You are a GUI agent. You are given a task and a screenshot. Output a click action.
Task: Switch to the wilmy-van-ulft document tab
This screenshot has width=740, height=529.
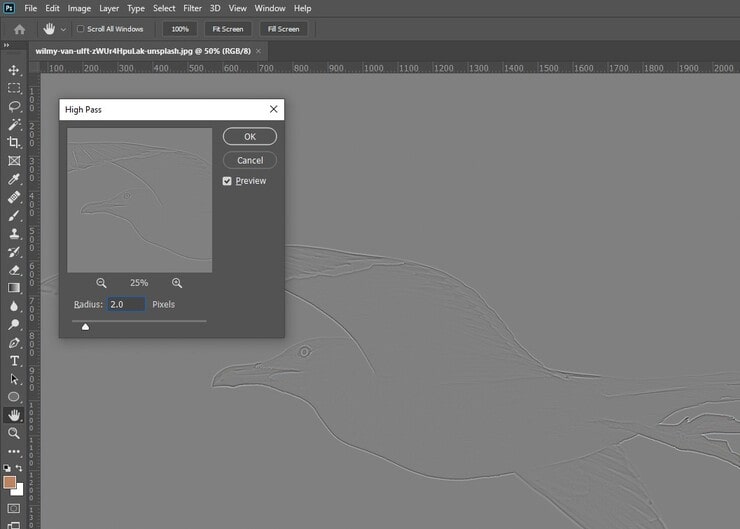[x=143, y=51]
